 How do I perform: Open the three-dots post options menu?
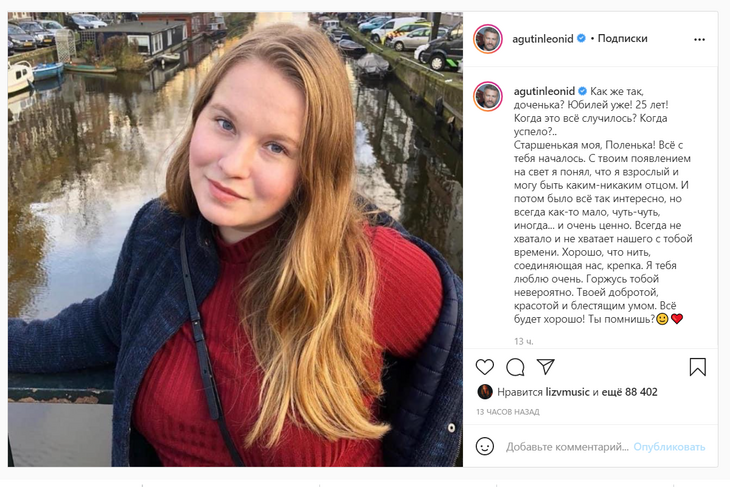699,39
